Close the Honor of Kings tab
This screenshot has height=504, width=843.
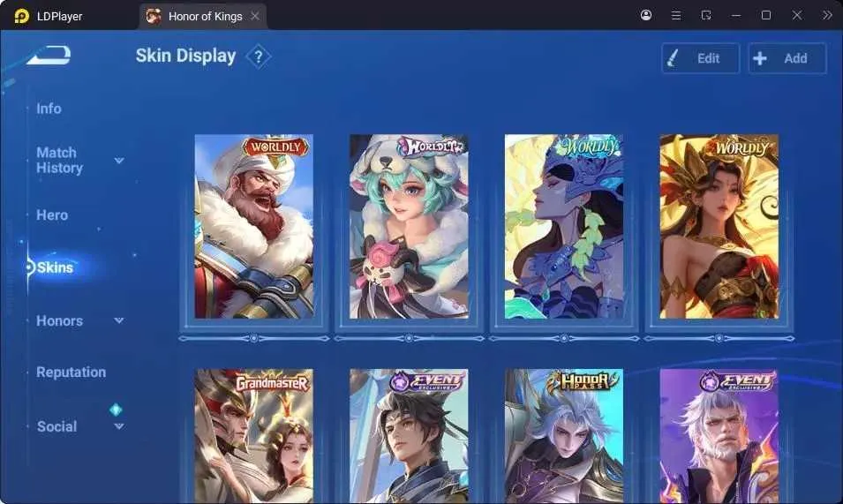[255, 16]
